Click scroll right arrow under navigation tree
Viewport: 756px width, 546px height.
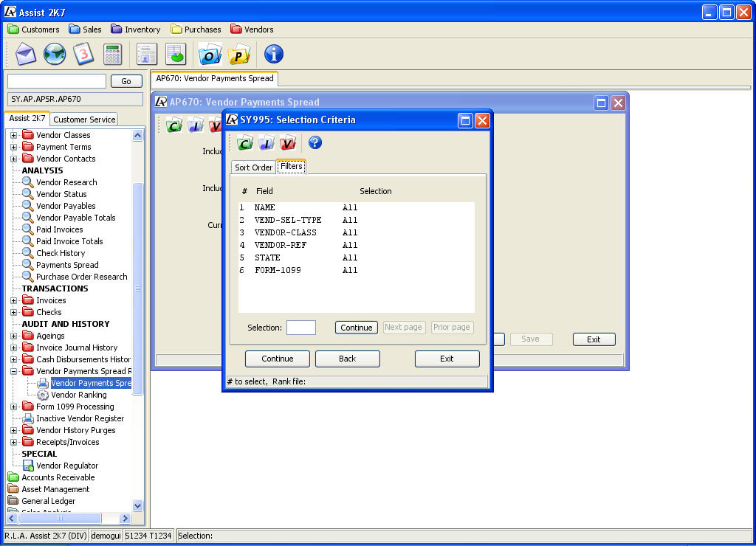(125, 519)
